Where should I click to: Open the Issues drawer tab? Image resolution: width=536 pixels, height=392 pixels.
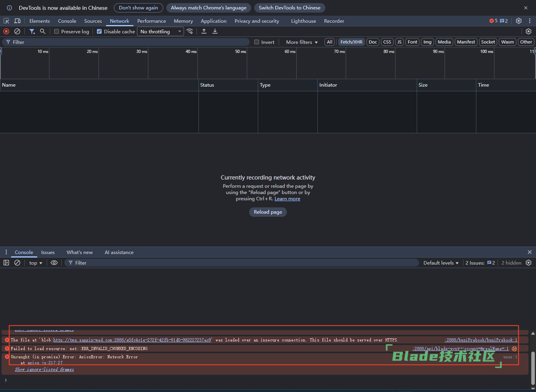[48, 252]
